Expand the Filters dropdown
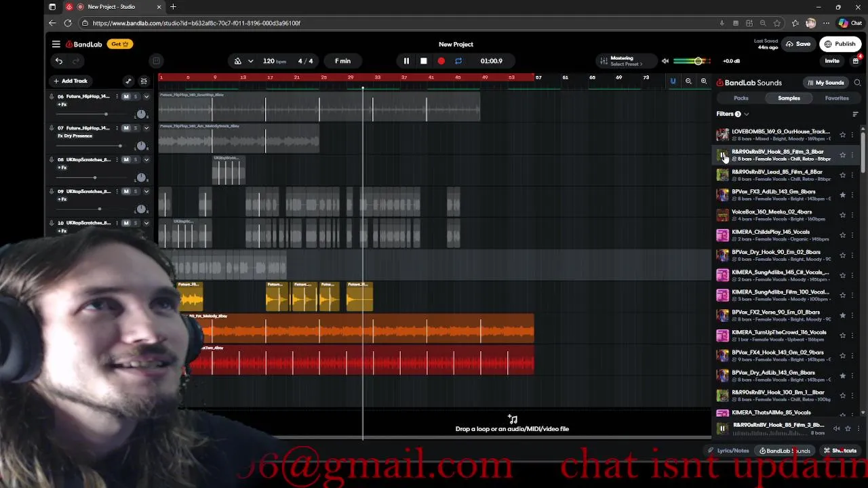This screenshot has width=868, height=488. tap(732, 114)
